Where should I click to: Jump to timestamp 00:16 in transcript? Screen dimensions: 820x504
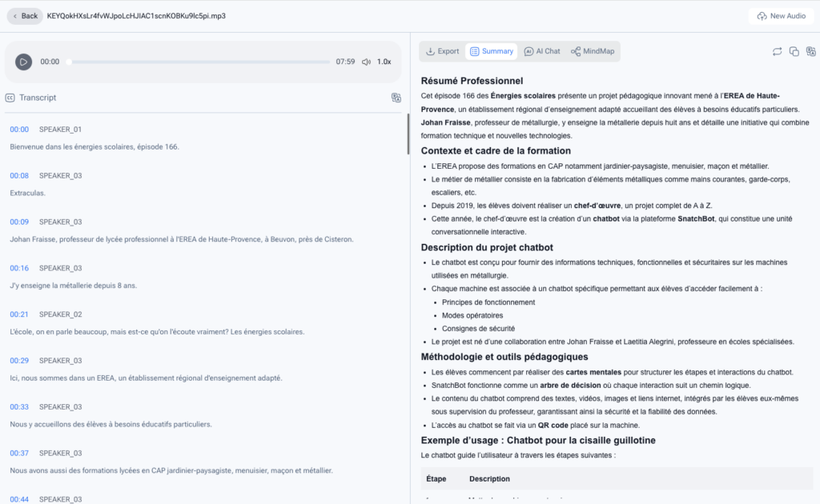click(19, 268)
